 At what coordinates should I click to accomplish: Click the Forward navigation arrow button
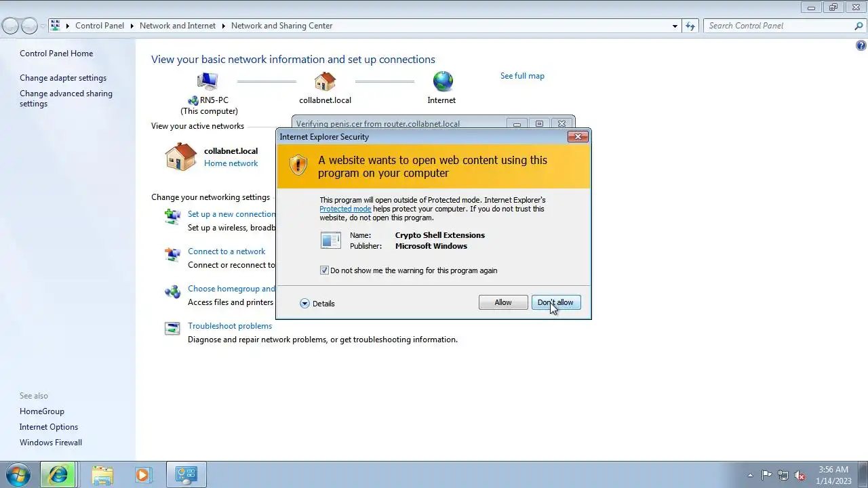pos(29,26)
